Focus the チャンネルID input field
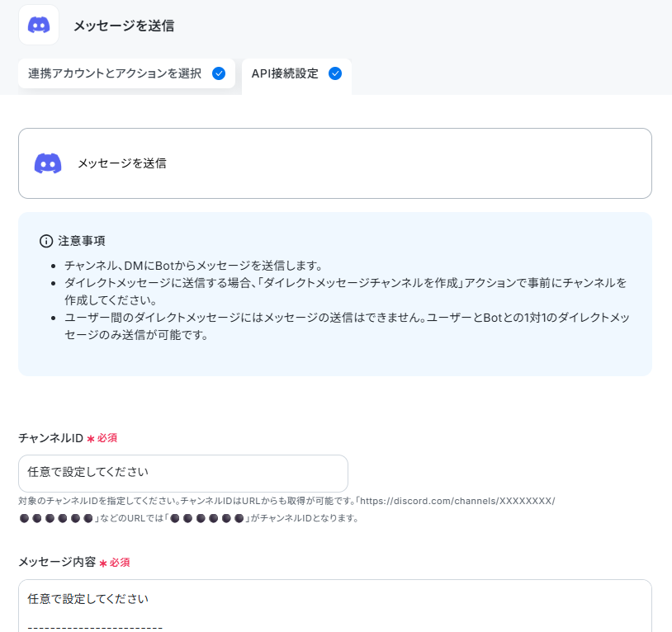 pos(183,473)
